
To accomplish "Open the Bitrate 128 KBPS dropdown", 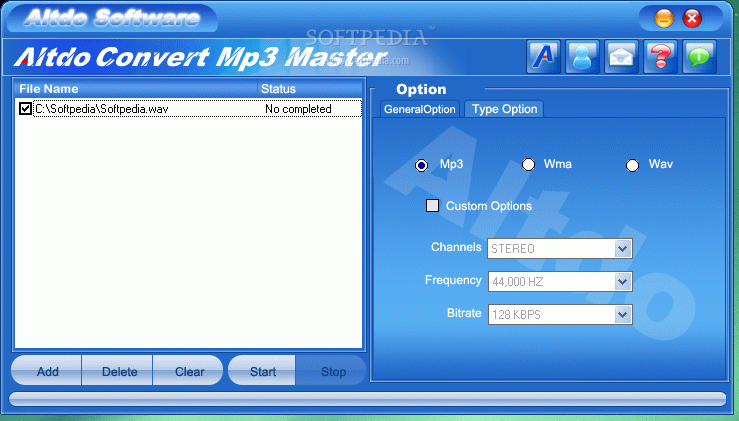I will click(x=559, y=314).
